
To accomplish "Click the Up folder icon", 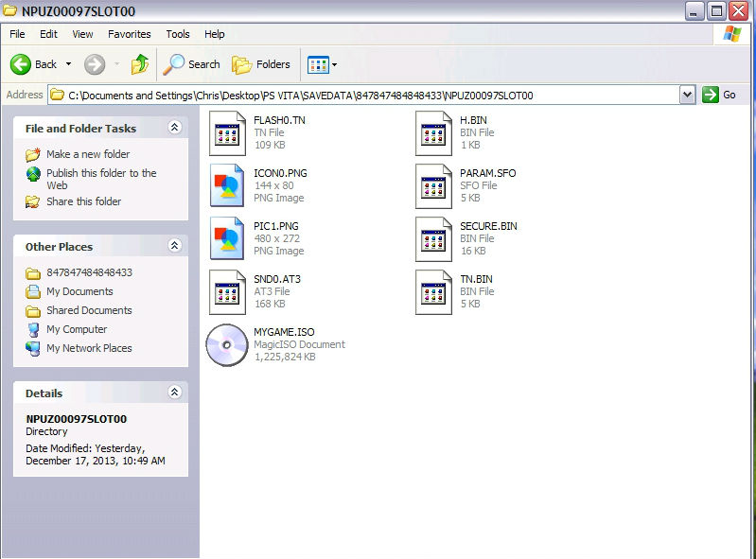I will pyautogui.click(x=140, y=64).
